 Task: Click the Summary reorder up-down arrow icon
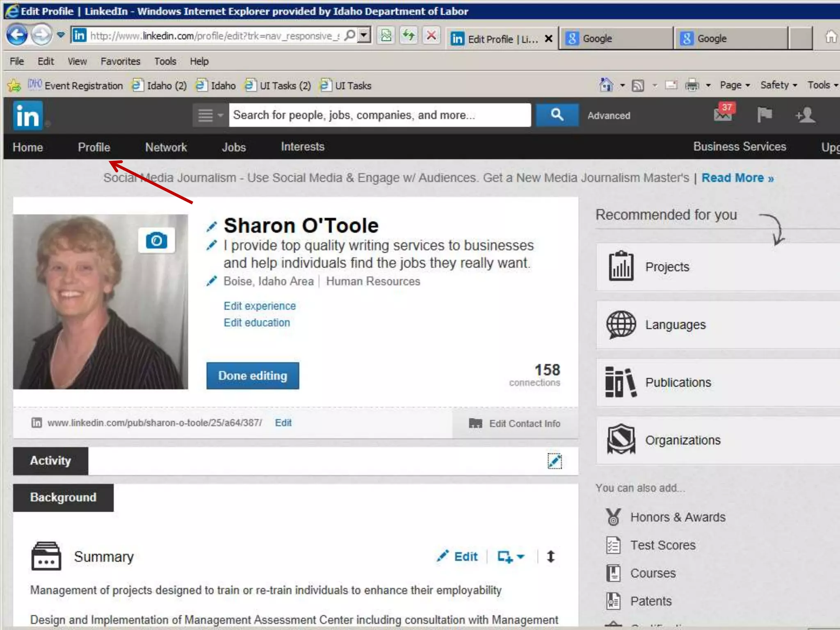point(551,557)
